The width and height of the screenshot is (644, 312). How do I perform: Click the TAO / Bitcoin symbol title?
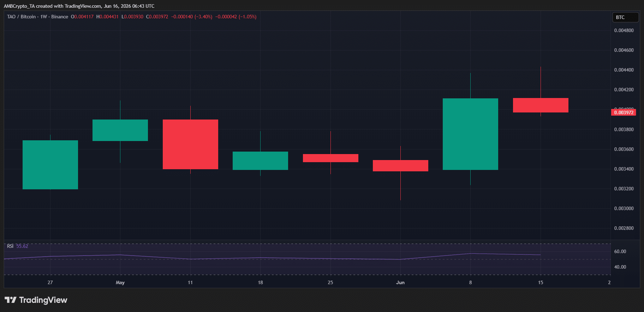21,17
